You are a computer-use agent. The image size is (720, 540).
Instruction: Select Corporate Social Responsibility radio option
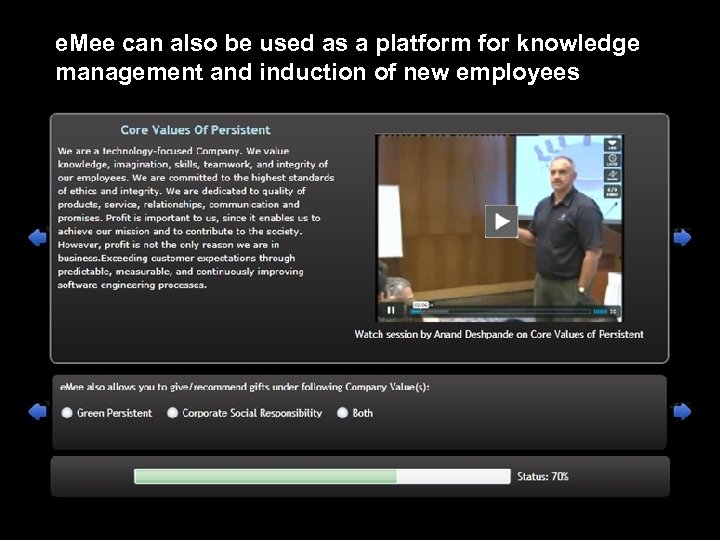click(x=173, y=413)
